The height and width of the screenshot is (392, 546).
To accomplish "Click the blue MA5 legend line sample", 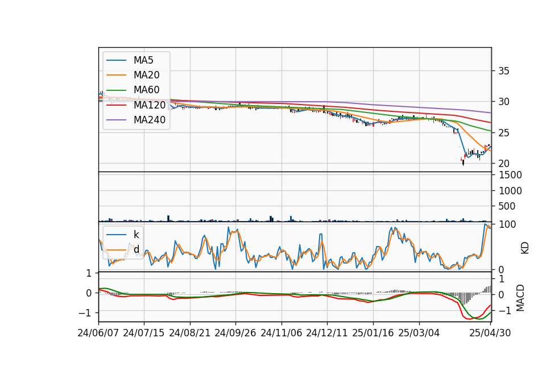I will [x=116, y=60].
